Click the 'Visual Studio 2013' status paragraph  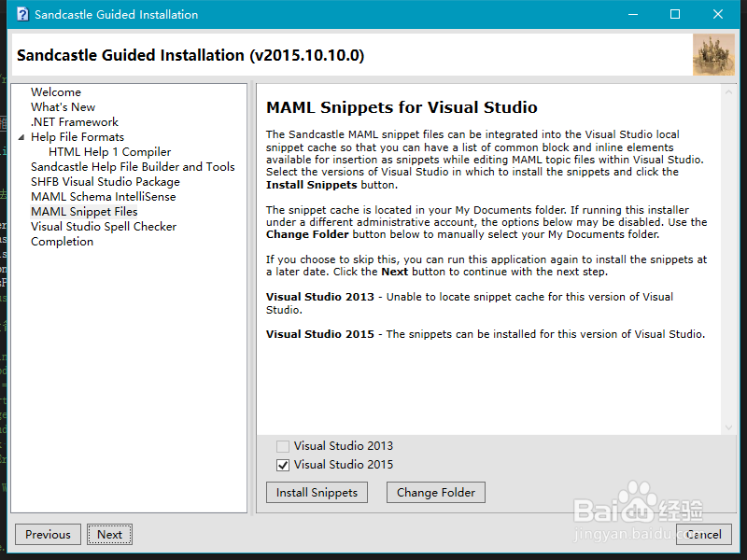[x=470, y=303]
